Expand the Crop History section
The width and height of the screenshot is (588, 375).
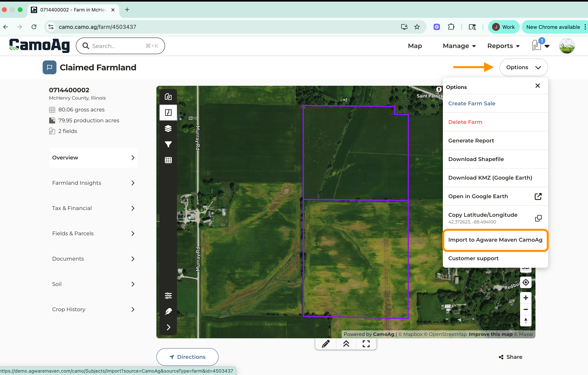93,309
